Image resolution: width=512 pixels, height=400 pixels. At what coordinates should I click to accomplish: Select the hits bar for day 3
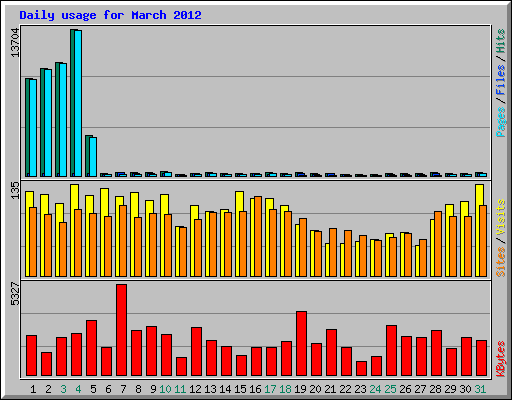tap(57, 119)
